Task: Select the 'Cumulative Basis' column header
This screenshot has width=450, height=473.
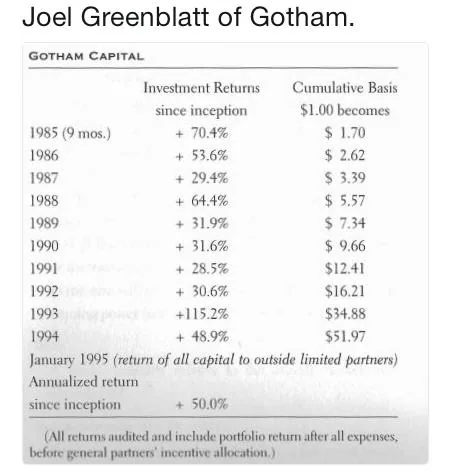Action: (x=345, y=88)
